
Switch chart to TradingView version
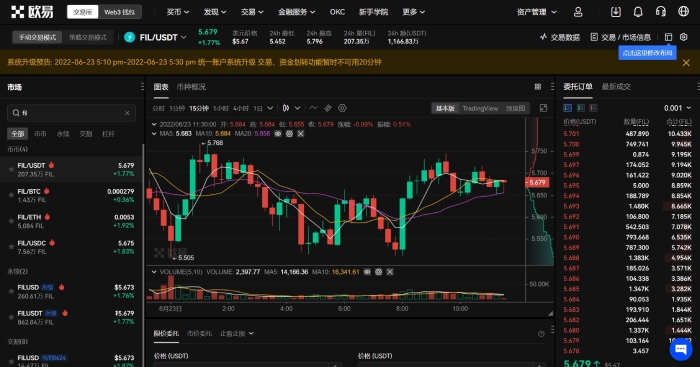coord(480,108)
